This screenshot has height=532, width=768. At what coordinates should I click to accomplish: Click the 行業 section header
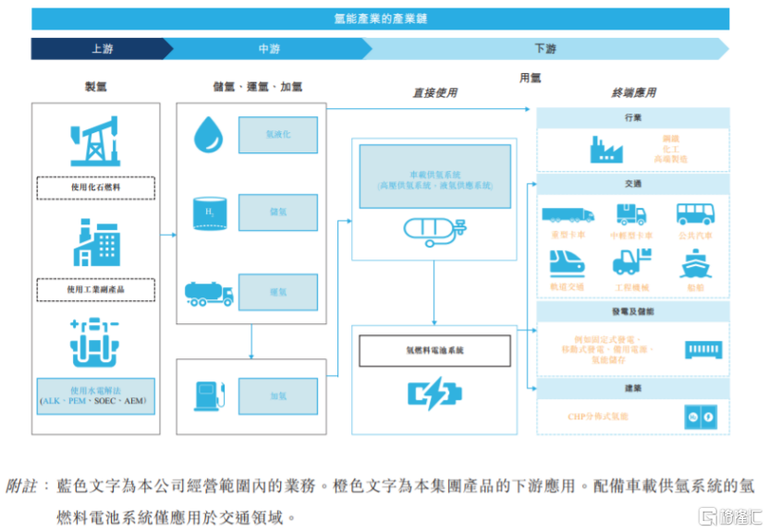click(x=633, y=118)
